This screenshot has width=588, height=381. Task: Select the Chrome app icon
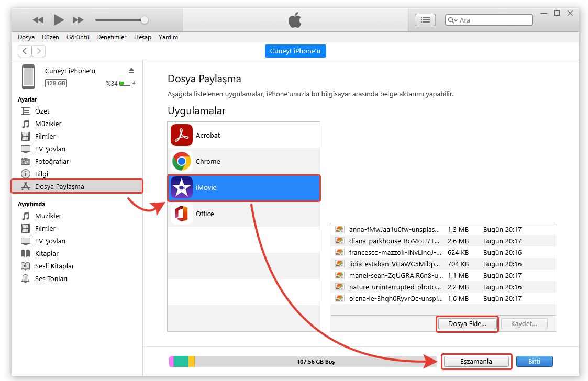pyautogui.click(x=182, y=161)
